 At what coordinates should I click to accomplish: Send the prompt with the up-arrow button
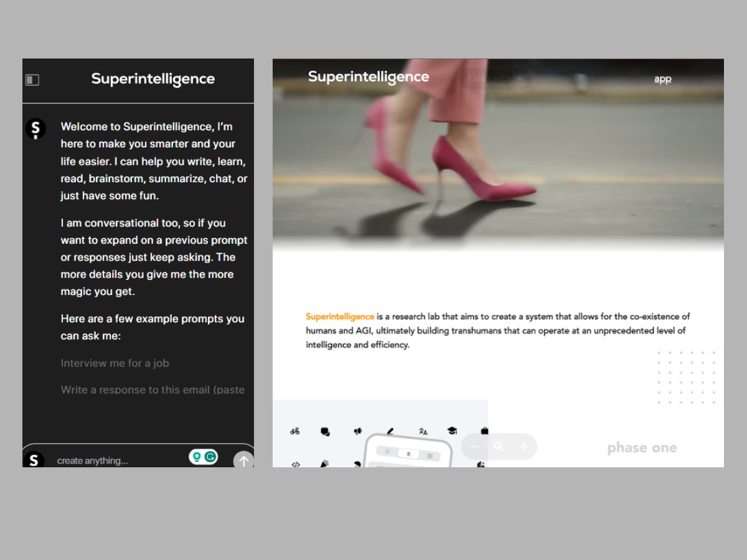(x=243, y=460)
